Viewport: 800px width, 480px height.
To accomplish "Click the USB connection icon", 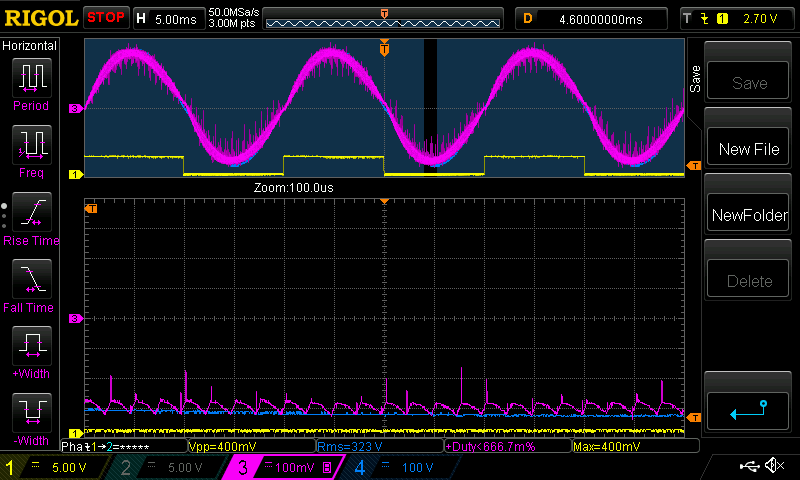I will 748,466.
